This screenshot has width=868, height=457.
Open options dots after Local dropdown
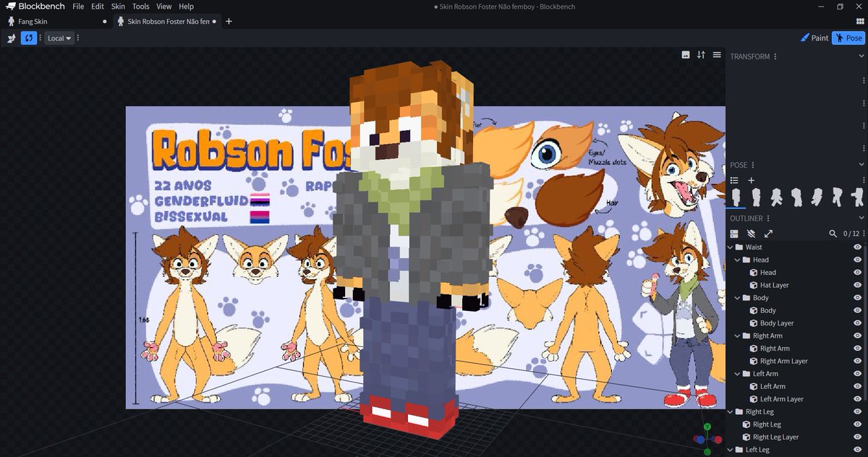pos(78,38)
